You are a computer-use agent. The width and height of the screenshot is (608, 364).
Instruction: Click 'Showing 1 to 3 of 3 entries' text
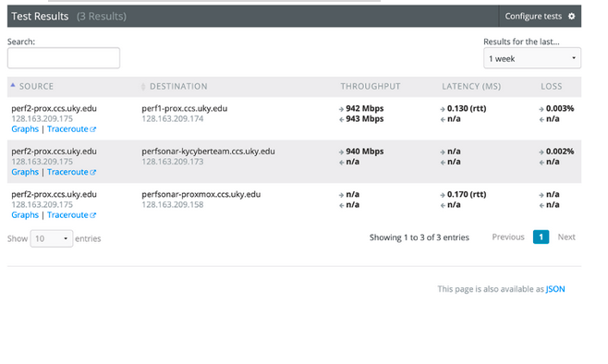420,237
